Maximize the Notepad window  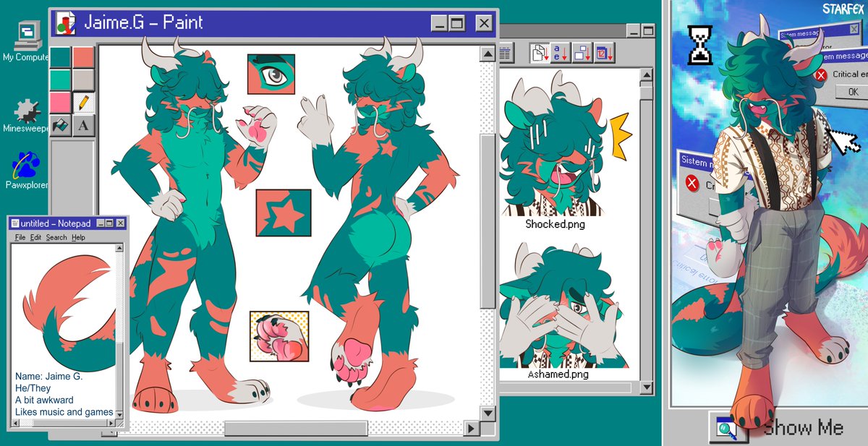pyautogui.click(x=108, y=223)
